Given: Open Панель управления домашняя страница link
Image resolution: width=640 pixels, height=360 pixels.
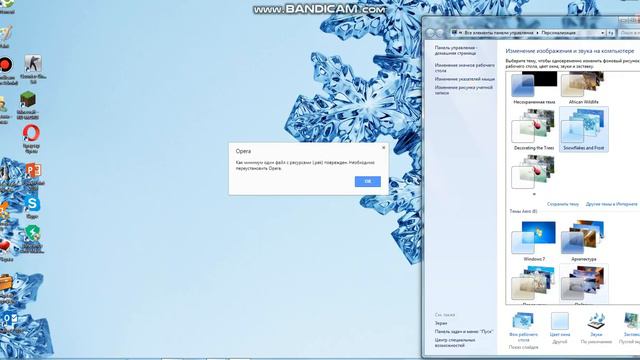Looking at the screenshot, I should [x=456, y=50].
